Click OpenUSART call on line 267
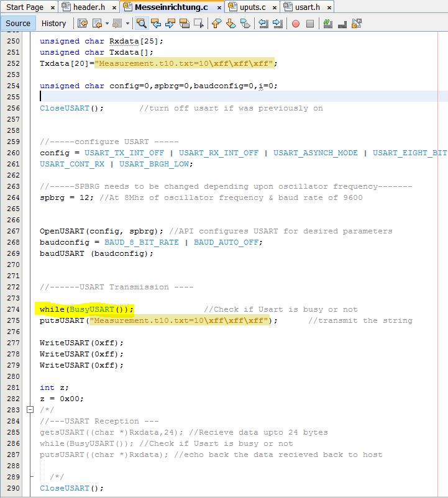 tap(62, 231)
